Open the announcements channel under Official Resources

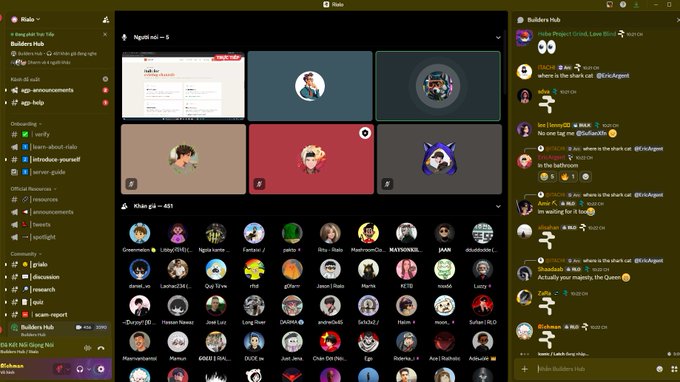pyautogui.click(x=52, y=212)
